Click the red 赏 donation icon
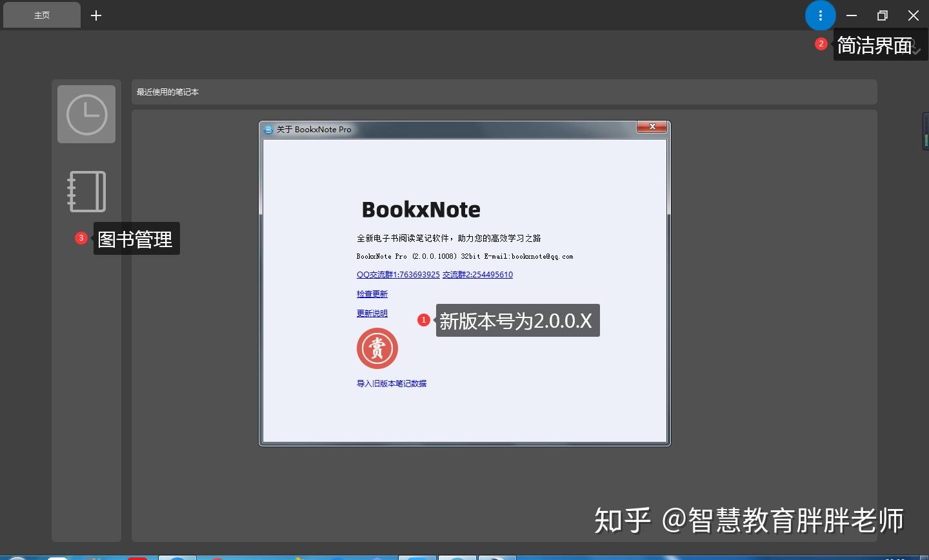 coord(377,348)
